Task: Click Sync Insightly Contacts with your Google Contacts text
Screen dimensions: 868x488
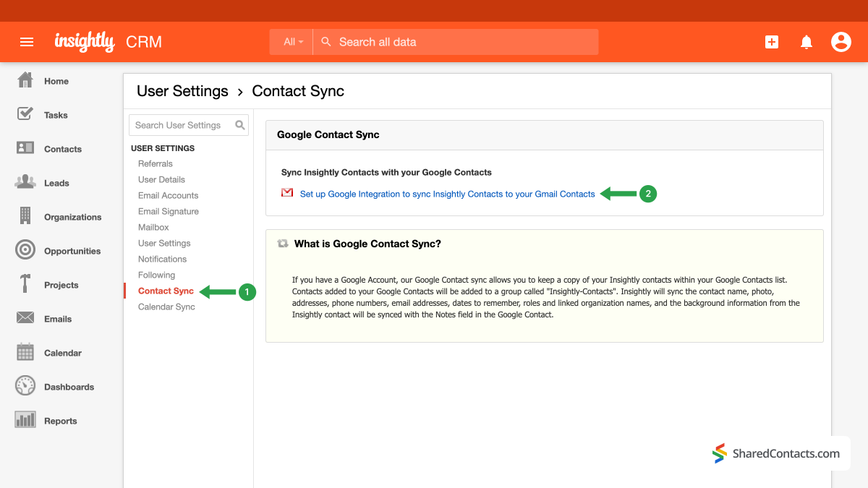Action: (386, 173)
